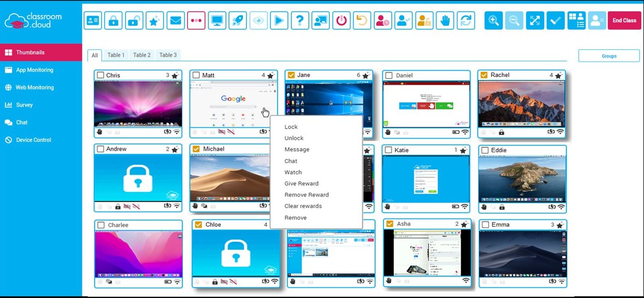
Task: Click the checkmark select all icon
Action: (x=555, y=20)
